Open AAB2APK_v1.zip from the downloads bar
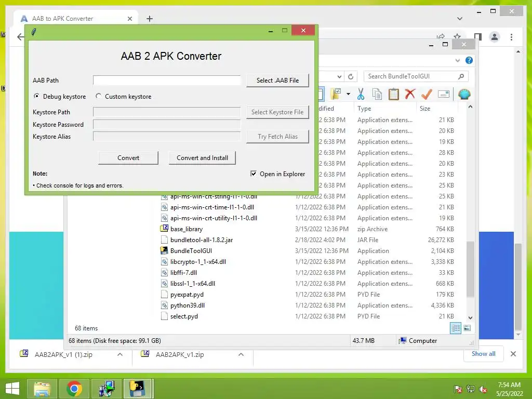 coord(180,354)
